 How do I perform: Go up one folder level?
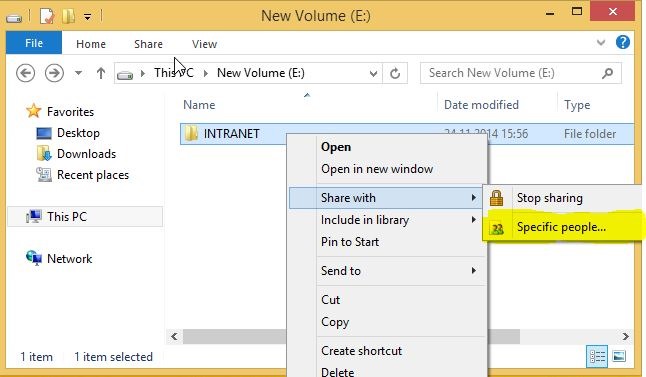point(101,73)
